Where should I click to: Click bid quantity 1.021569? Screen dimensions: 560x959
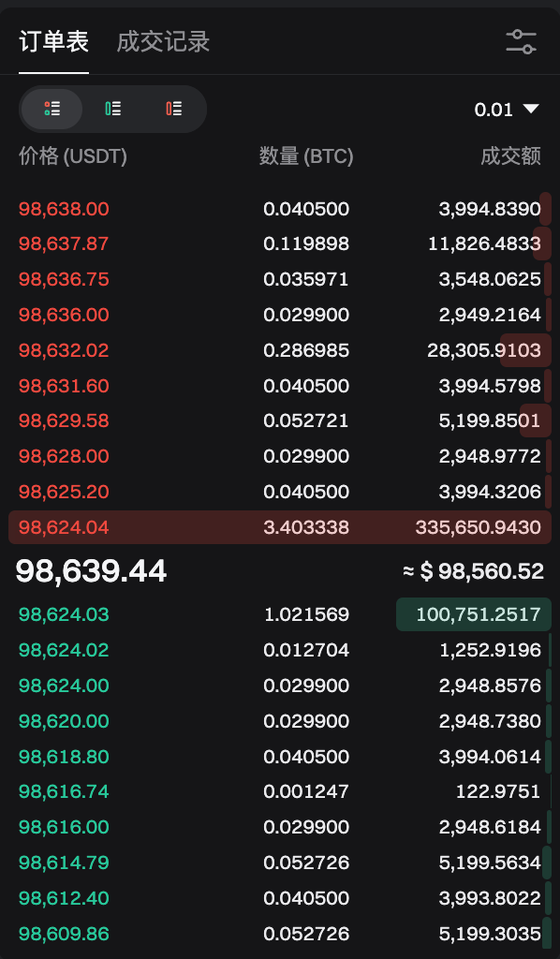click(x=306, y=614)
